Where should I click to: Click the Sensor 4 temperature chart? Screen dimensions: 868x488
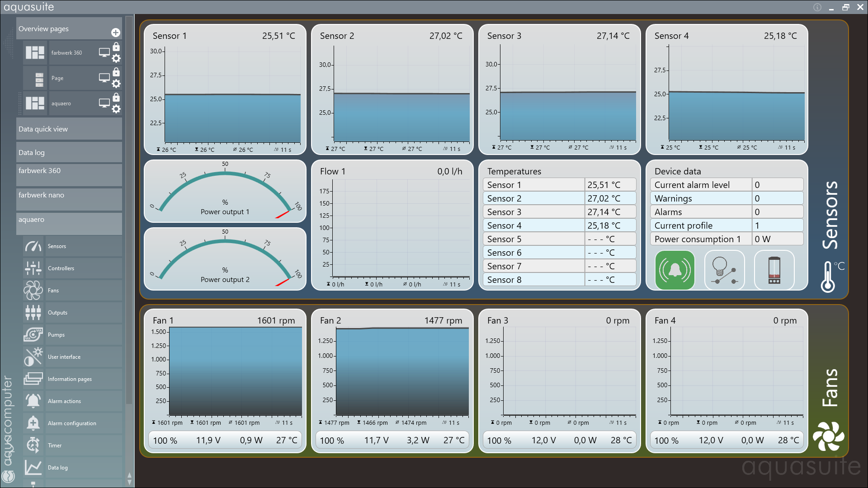pos(727,89)
